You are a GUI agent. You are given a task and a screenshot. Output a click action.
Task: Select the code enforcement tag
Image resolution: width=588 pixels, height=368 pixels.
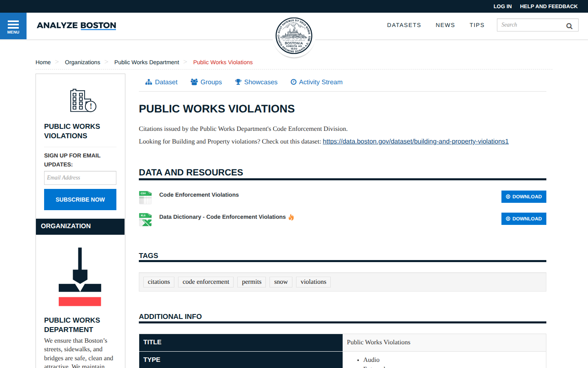click(206, 282)
